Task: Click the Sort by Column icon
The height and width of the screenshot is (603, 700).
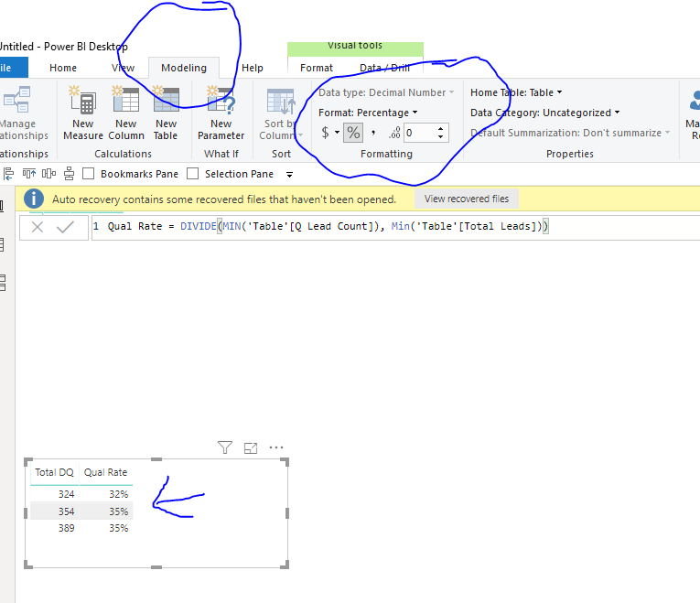Action: [x=281, y=102]
